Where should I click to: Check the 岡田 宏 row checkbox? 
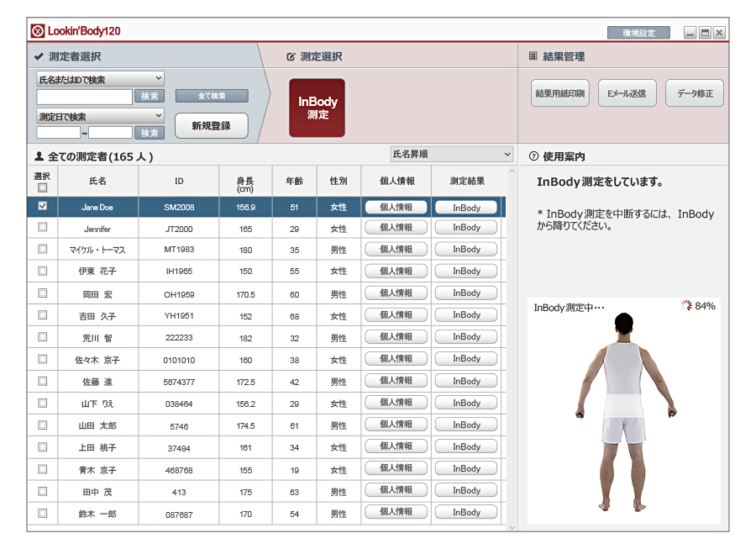[43, 293]
